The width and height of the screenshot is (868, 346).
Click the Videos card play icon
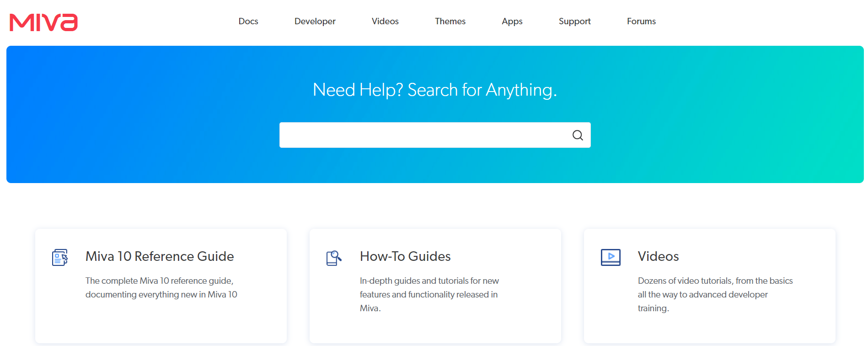point(611,257)
